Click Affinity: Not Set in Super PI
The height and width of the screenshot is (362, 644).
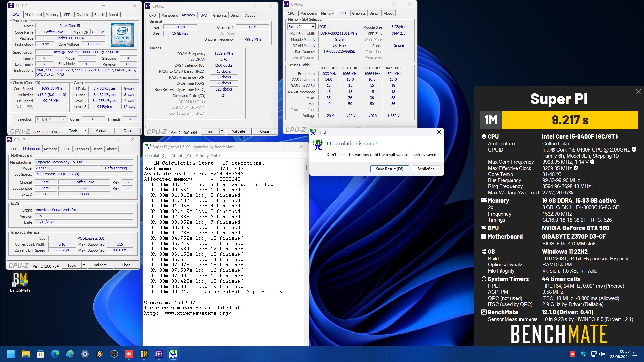[210, 156]
